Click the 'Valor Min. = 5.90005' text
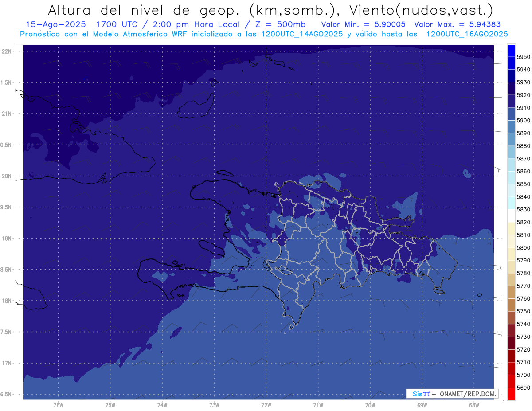The width and height of the screenshot is (532, 411). (363, 24)
